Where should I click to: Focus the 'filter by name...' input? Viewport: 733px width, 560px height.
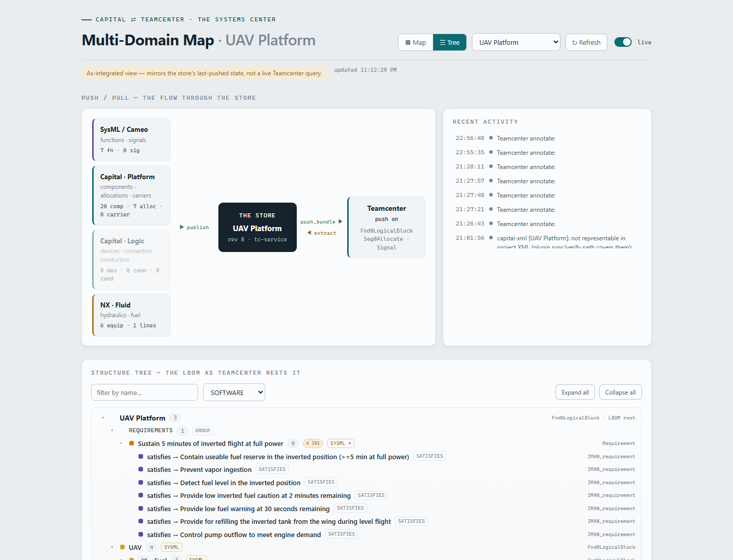(145, 393)
